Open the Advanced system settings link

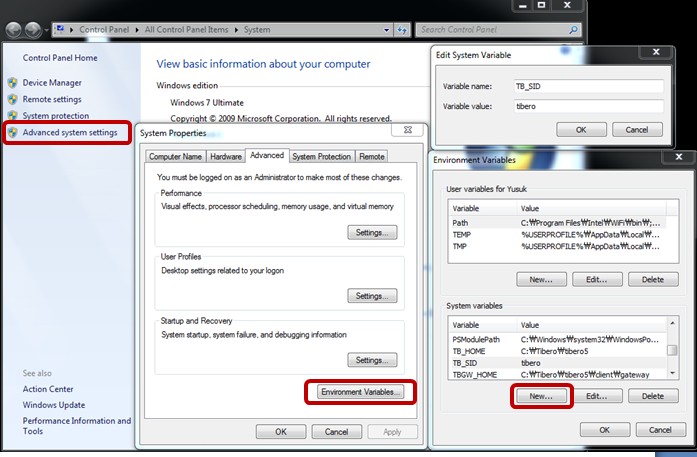click(x=70, y=132)
